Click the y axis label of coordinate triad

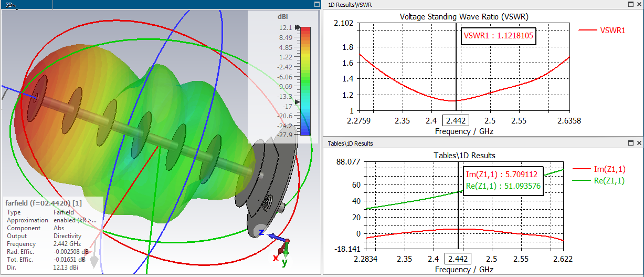(284, 262)
